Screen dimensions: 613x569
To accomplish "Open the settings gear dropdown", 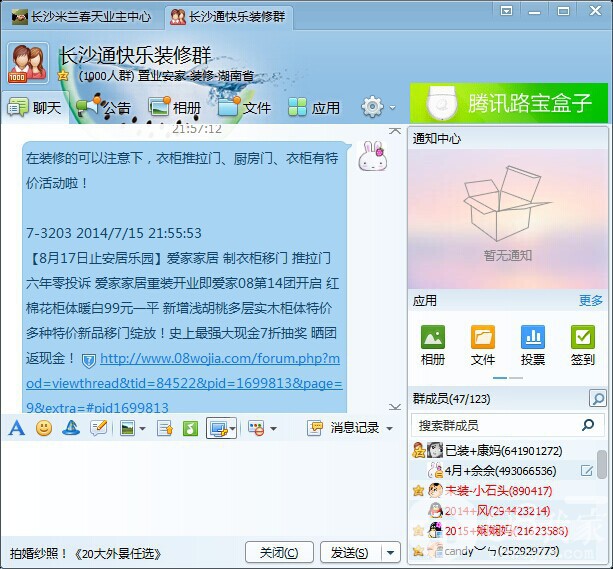I will pyautogui.click(x=378, y=107).
